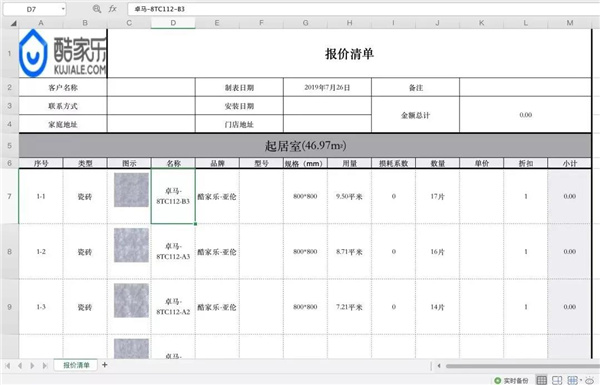
Task: Click the 酷家乐-亚伦 brand cell in row 7
Action: 217,196
